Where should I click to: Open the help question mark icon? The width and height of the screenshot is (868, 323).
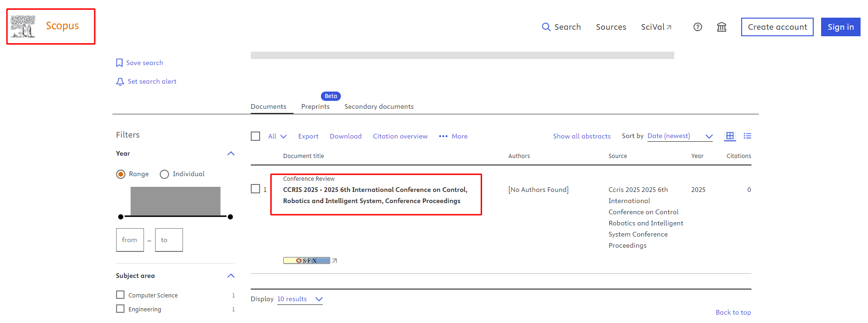point(698,27)
